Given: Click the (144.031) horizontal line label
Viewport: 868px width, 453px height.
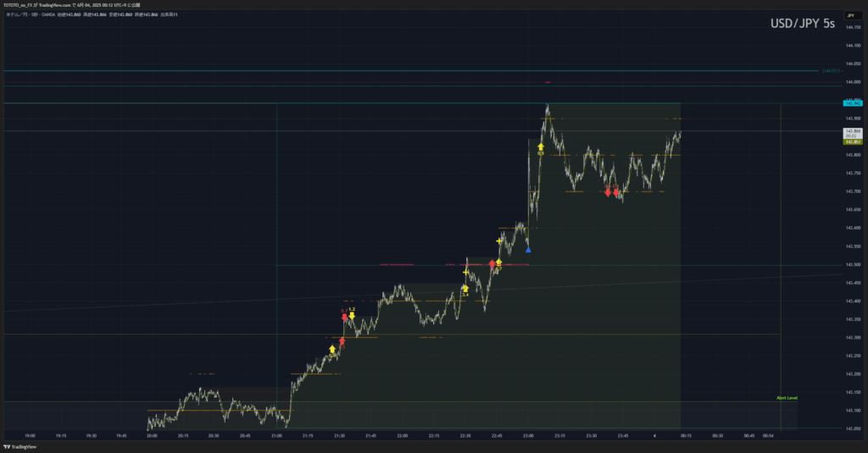Looking at the screenshot, I should (x=831, y=71).
